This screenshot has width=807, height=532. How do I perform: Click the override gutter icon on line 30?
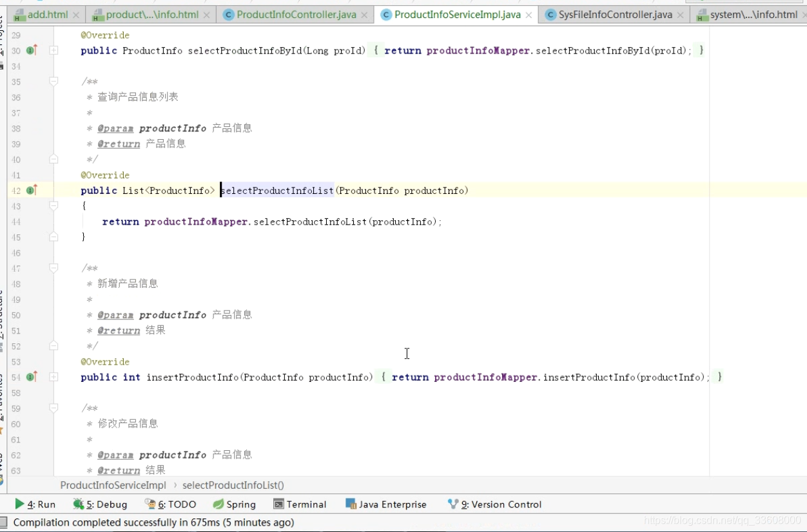pyautogui.click(x=32, y=50)
